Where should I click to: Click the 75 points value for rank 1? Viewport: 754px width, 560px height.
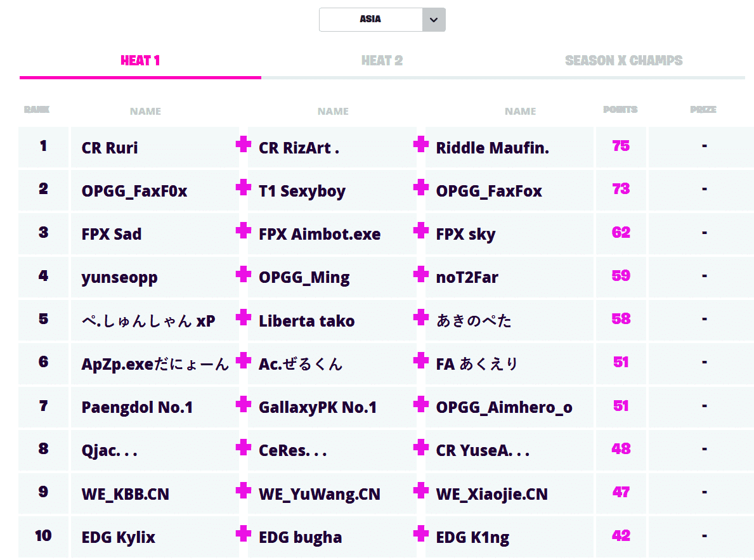(621, 147)
